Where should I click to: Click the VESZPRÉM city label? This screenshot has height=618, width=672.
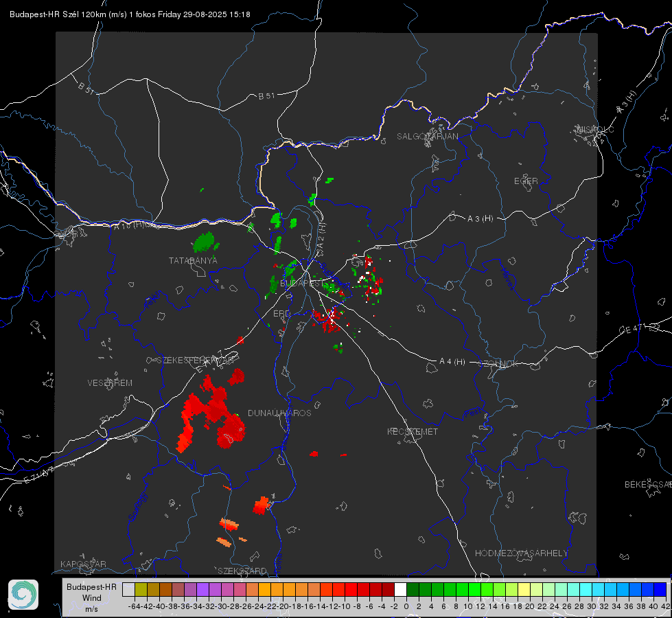coord(110,382)
